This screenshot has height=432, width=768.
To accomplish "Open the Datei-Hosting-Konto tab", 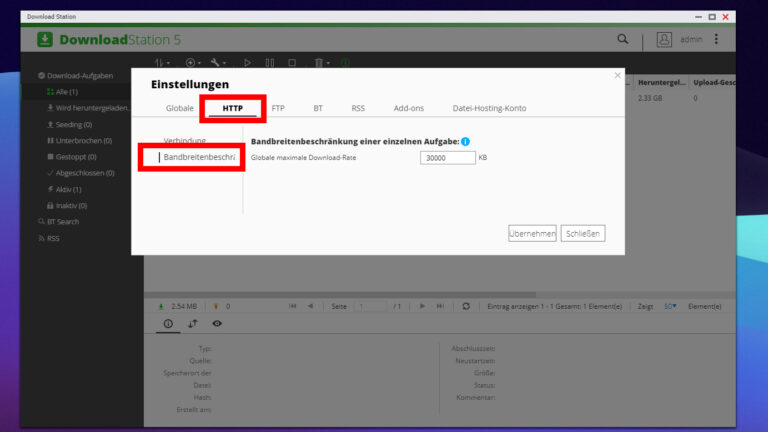I will 489,108.
